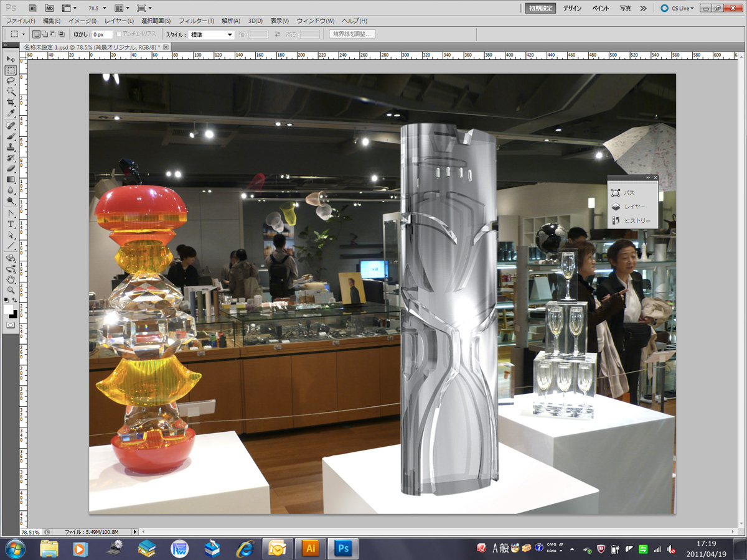Expand the CS Live dropdown
747x560 pixels.
pos(677,8)
